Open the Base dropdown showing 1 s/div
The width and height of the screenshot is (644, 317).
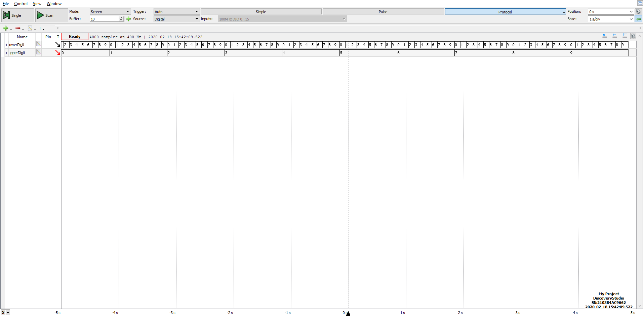click(x=611, y=19)
